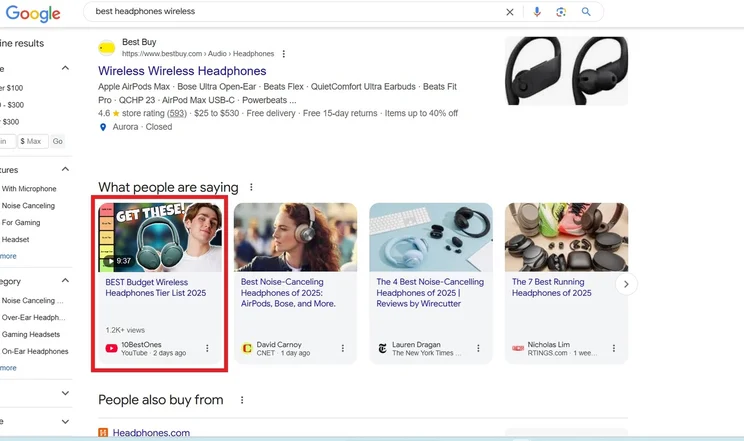Open more options on 10BestOnes card
744x441 pixels.
(207, 348)
